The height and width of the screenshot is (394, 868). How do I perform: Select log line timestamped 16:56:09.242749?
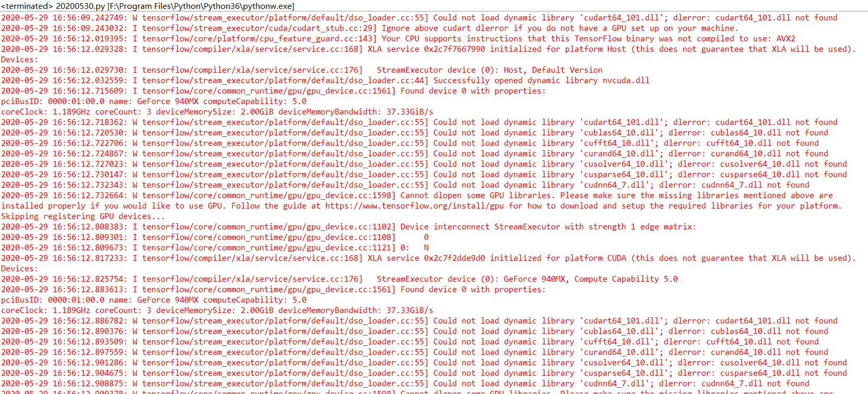tap(419, 18)
